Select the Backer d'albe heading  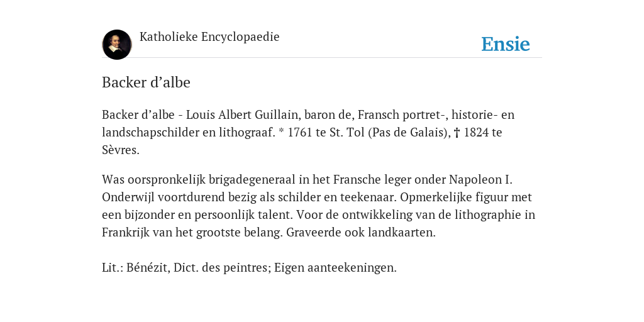146,82
